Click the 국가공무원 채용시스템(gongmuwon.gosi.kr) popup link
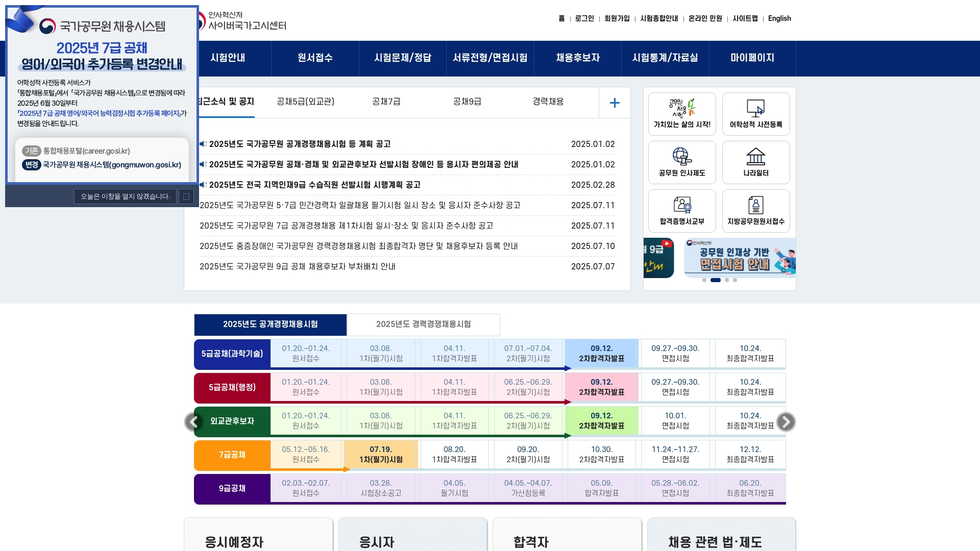Viewport: 980px width, 551px height. coord(112,165)
